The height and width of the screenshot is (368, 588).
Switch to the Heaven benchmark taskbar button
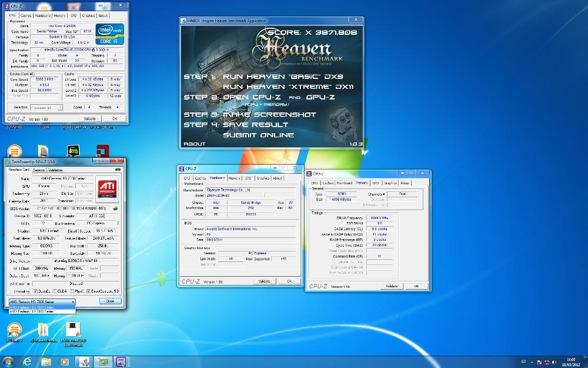pos(84,362)
